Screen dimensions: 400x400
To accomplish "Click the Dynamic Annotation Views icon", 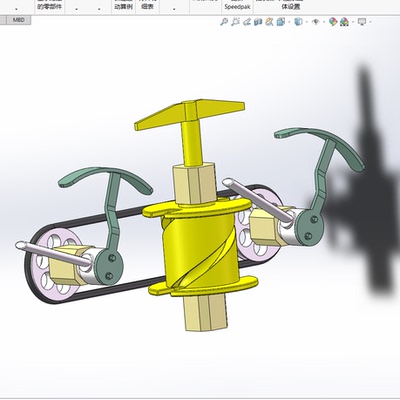I will coord(269,22).
